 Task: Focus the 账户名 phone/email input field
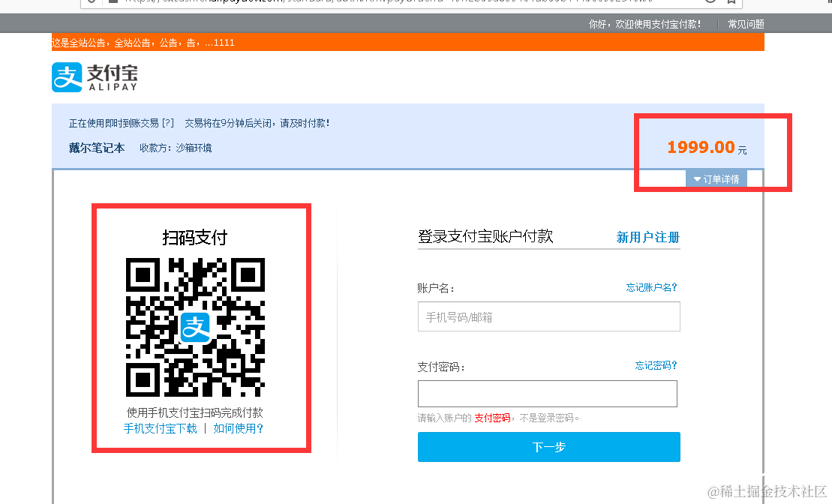click(548, 316)
